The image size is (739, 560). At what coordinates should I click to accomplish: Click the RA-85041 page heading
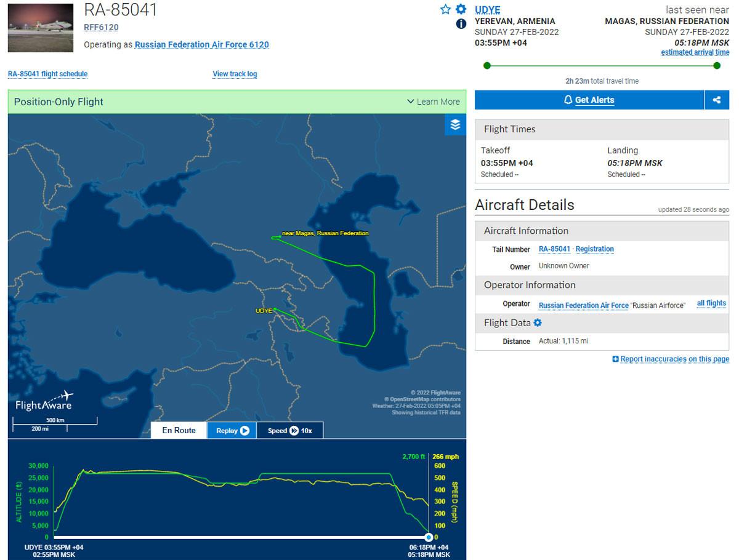pos(120,9)
